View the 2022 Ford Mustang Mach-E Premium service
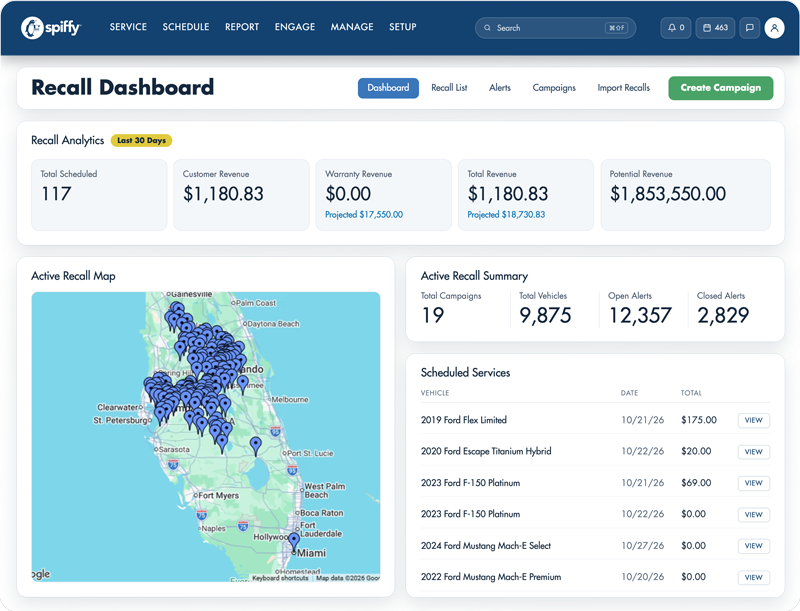This screenshot has height=611, width=800. pos(754,577)
